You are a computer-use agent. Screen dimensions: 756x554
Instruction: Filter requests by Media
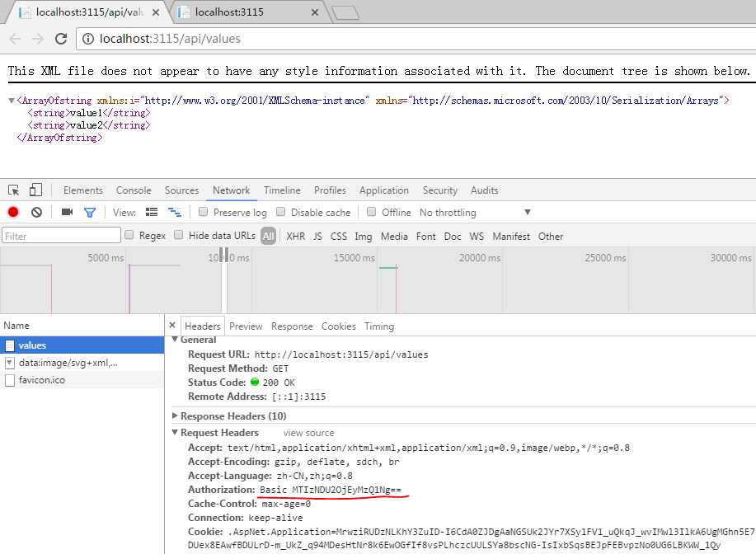point(394,237)
